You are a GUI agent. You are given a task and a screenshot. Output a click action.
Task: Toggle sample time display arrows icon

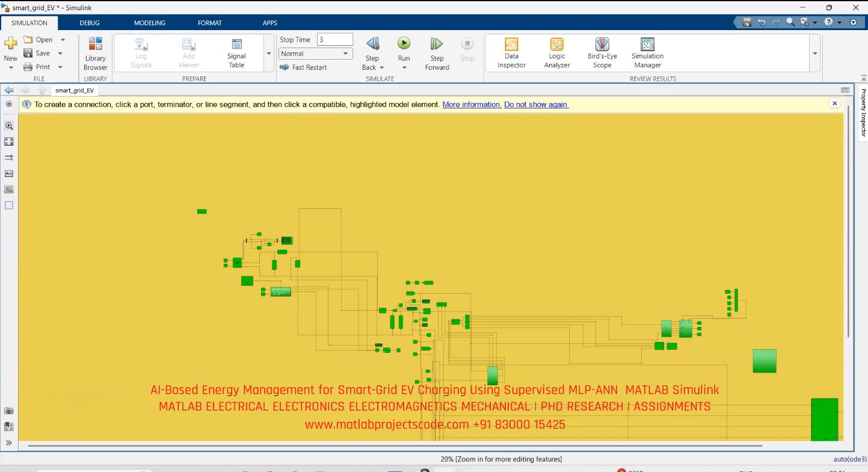pyautogui.click(x=8, y=157)
